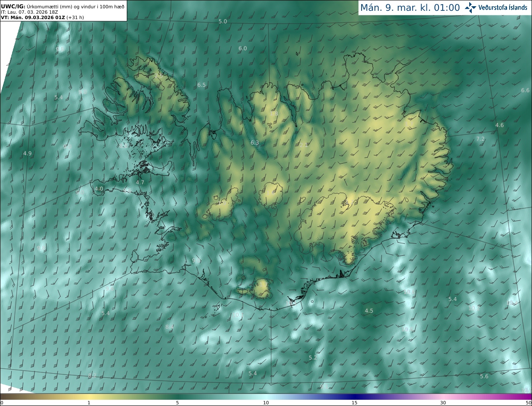This screenshot has height=406, width=532.
Task: Click the 5.6 value label
Action: coord(484,377)
